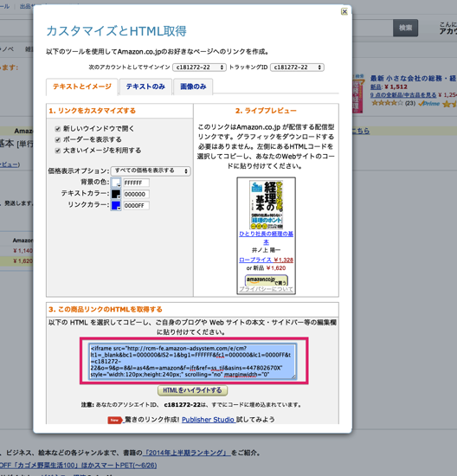Click the 000000 text color field
The width and height of the screenshot is (457, 476).
point(136,194)
